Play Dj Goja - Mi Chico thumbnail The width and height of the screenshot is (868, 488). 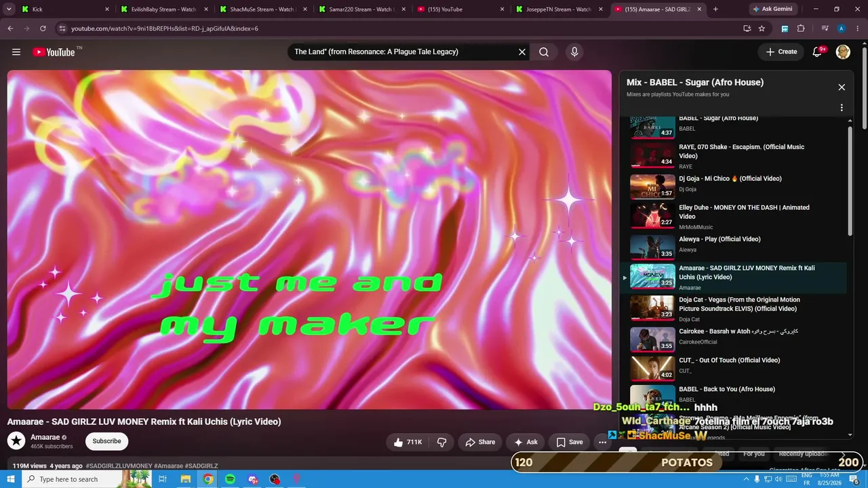click(652, 186)
